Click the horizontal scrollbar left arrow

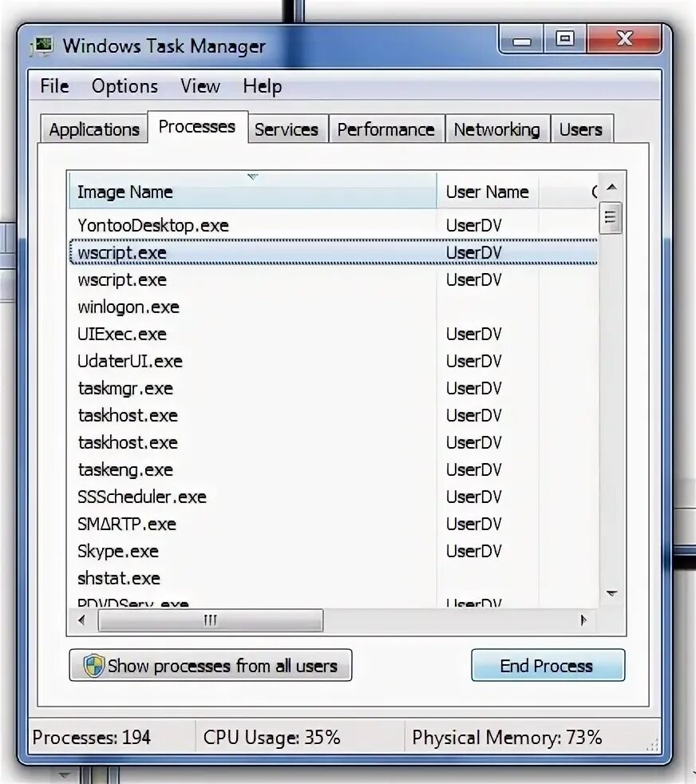[x=82, y=620]
